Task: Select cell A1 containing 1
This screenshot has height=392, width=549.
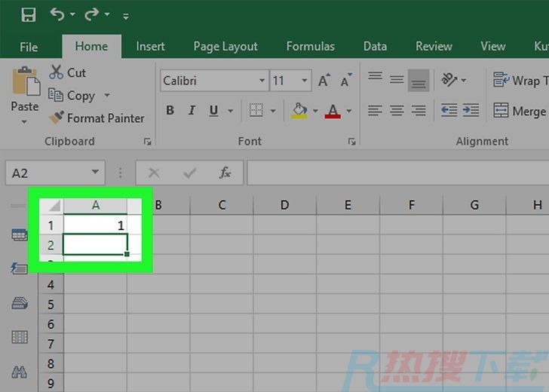Action: 96,225
